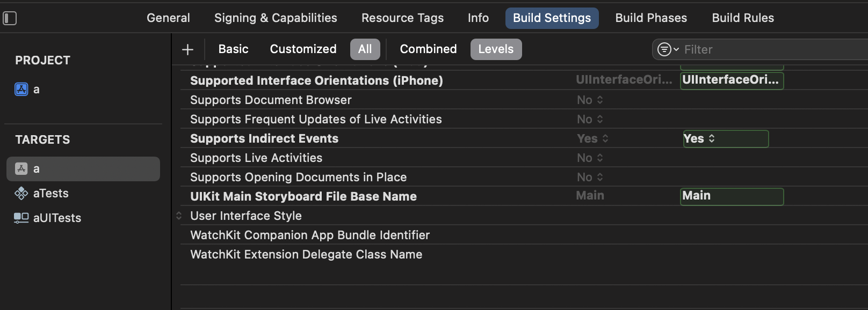Switch to the Build Phases tab
Image resolution: width=868 pixels, height=310 pixels.
point(651,18)
